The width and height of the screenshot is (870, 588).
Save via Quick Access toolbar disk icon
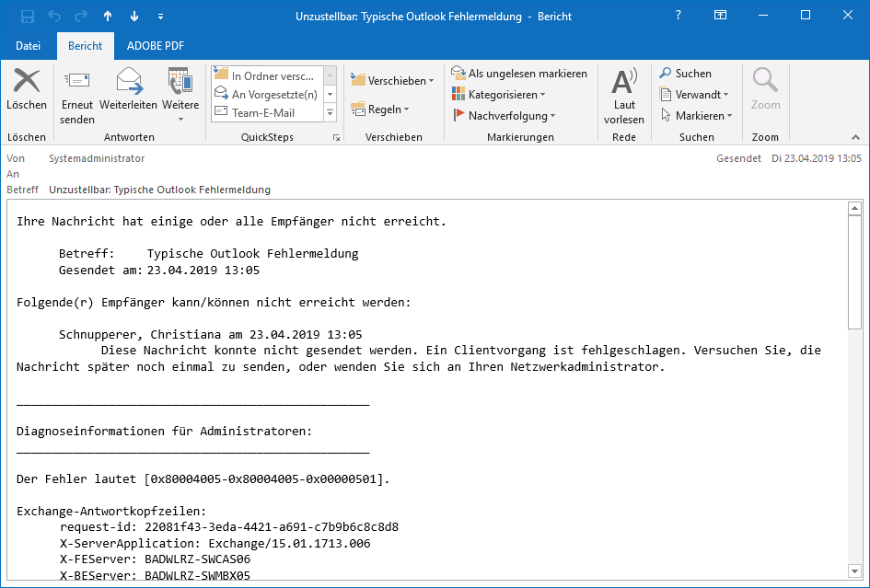click(26, 15)
